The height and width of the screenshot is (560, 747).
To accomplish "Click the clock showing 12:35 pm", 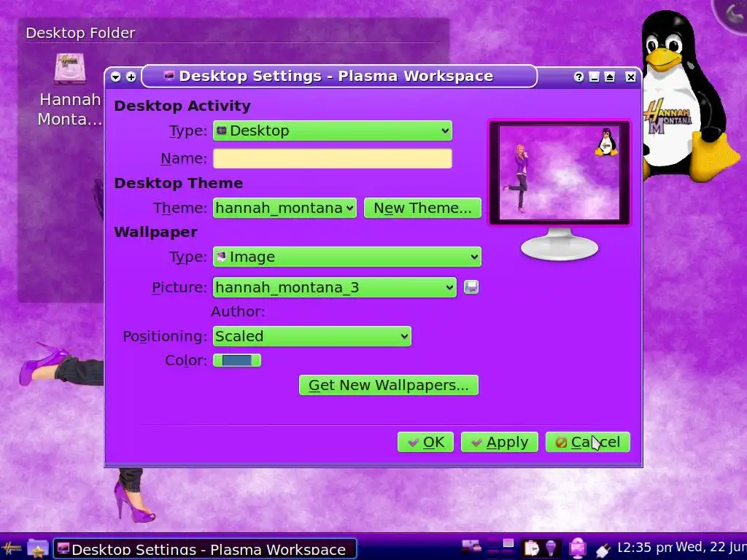I will 645,548.
